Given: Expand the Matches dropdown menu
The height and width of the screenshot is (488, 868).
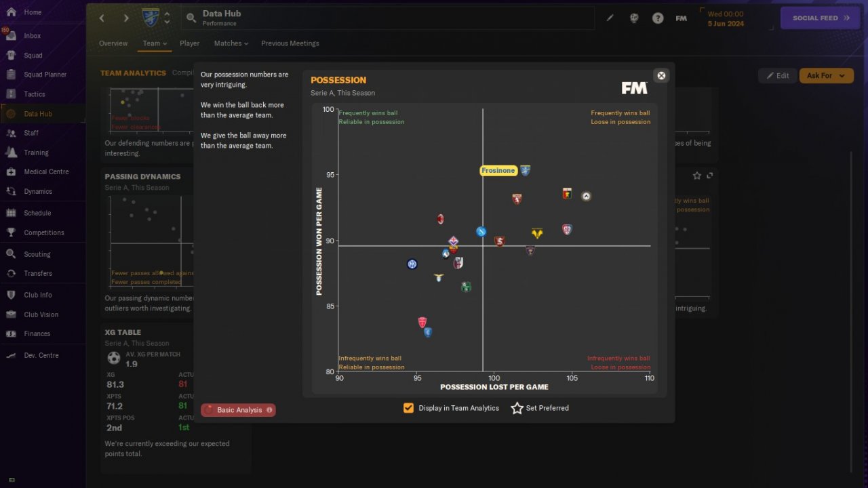Looking at the screenshot, I should [x=231, y=43].
